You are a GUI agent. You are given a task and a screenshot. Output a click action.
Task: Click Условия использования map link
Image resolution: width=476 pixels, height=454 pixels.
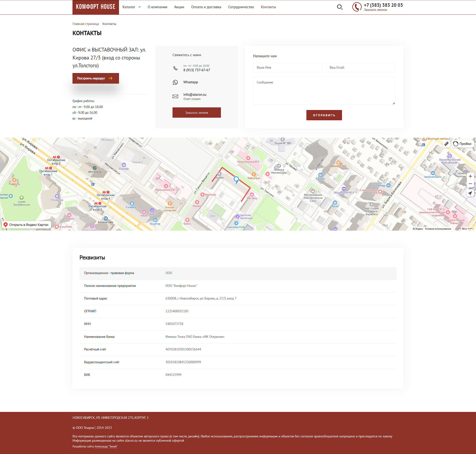point(438,229)
